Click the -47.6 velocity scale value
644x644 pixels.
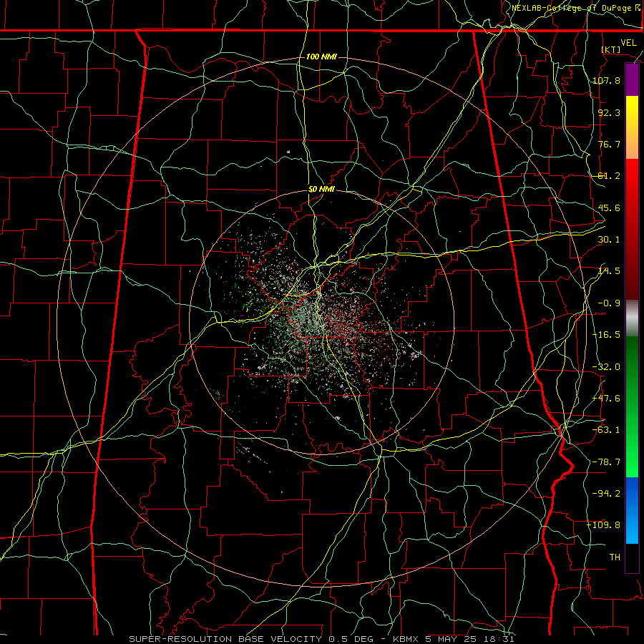click(606, 399)
